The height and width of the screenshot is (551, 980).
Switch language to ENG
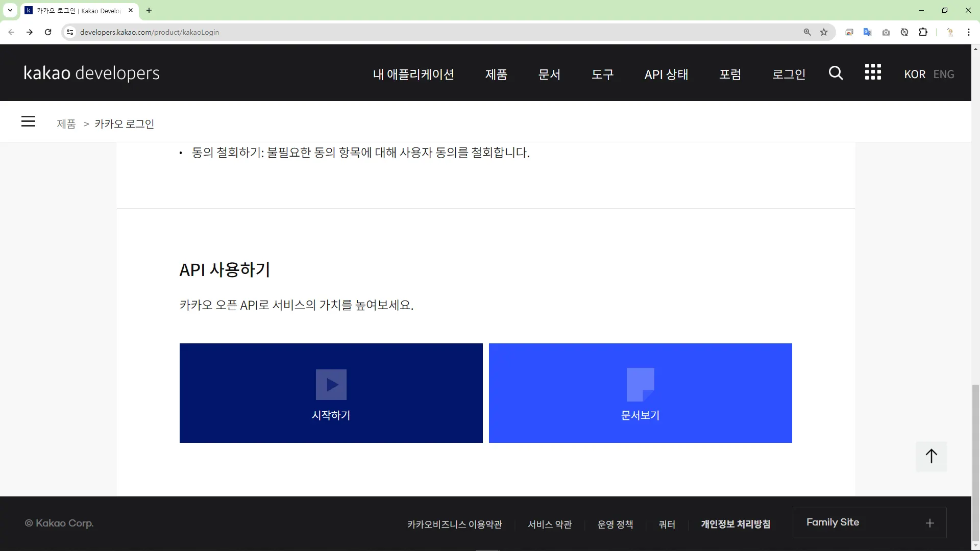pos(943,74)
